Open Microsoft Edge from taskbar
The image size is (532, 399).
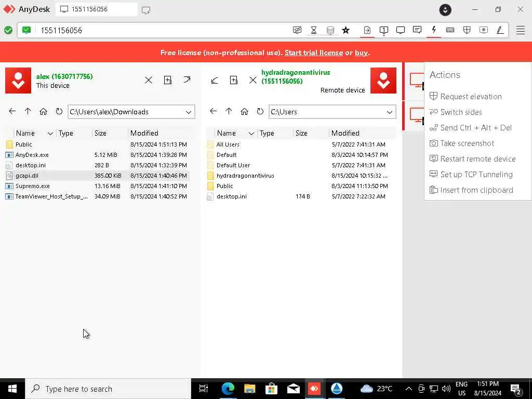pos(228,389)
